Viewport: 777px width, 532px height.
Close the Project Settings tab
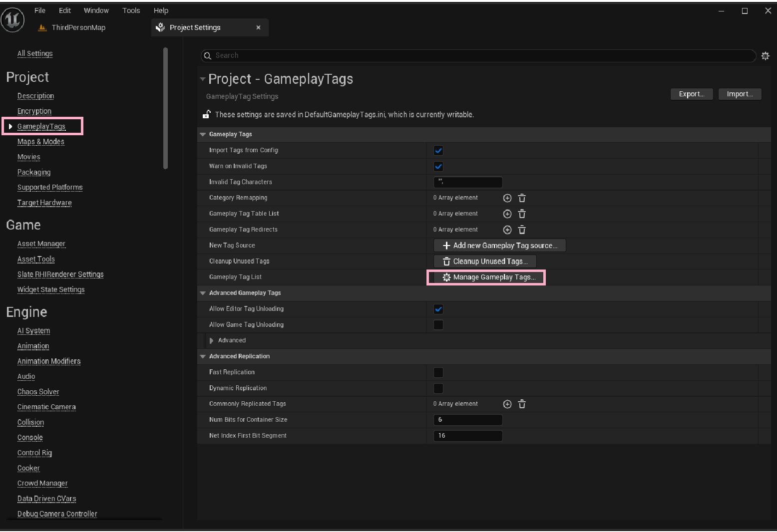click(x=258, y=27)
